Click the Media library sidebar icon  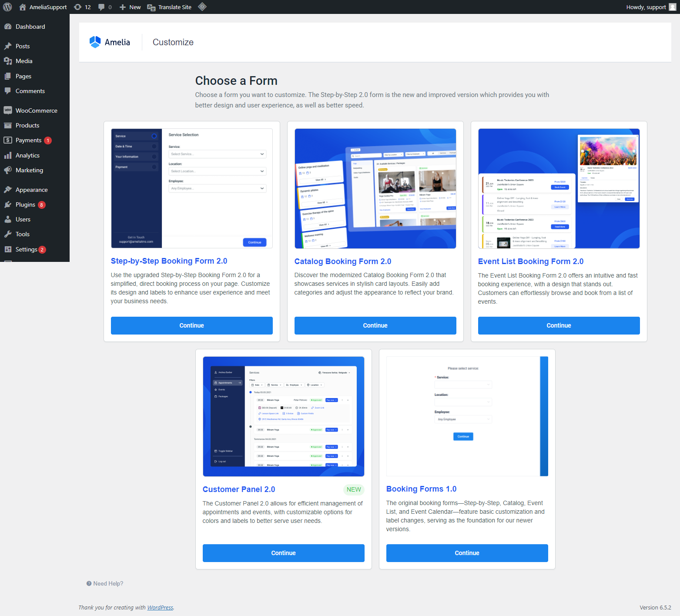point(8,61)
